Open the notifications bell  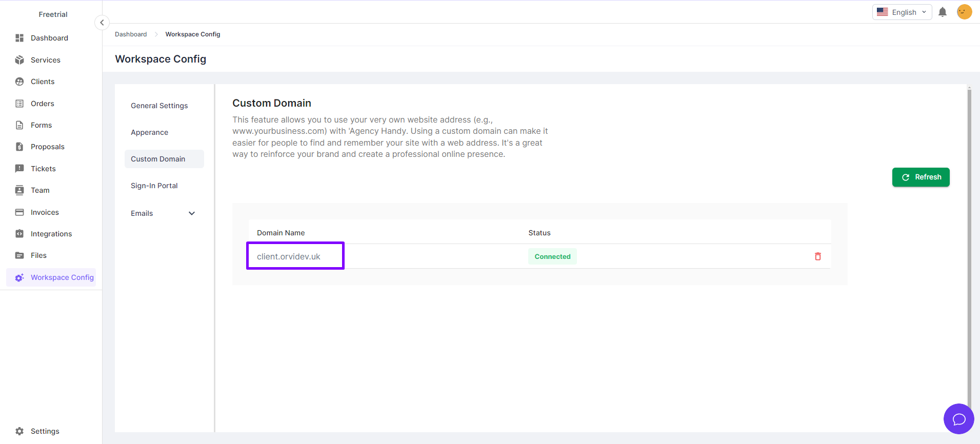[942, 12]
